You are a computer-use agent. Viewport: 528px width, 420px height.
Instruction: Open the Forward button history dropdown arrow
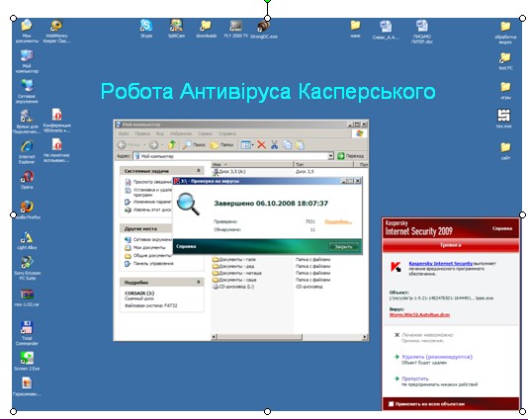pyautogui.click(x=162, y=145)
